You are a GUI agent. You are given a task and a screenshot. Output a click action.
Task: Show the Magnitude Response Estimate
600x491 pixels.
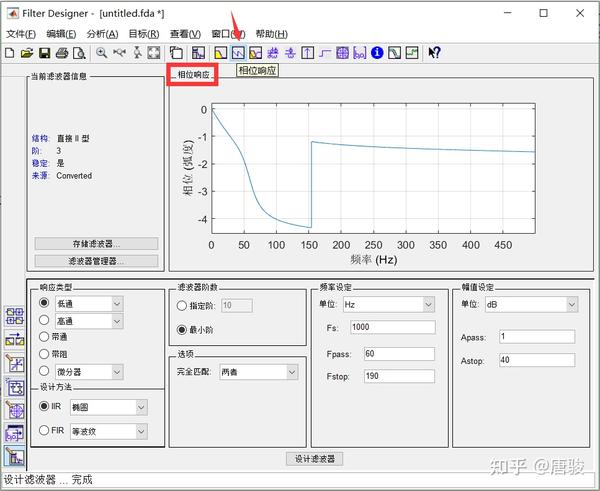point(395,53)
